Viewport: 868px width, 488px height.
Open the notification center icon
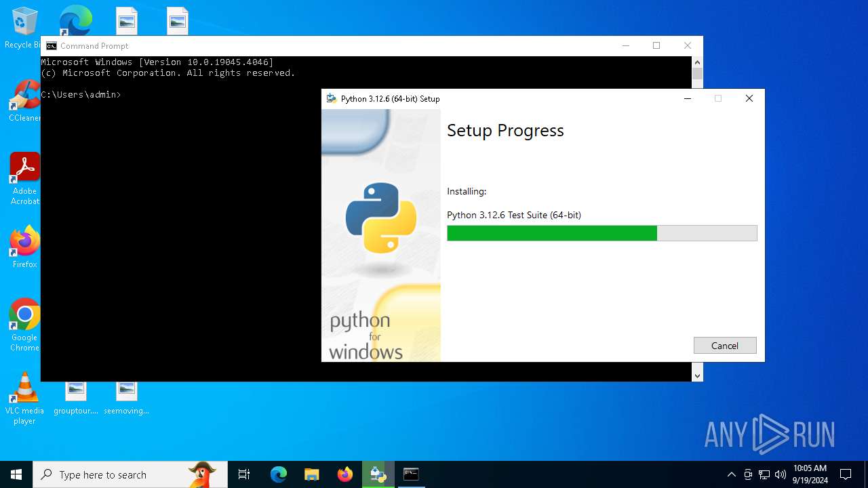pos(846,474)
